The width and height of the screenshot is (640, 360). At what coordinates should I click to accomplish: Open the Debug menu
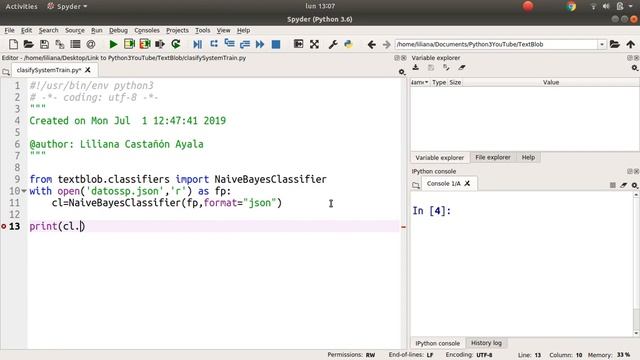tap(118, 30)
